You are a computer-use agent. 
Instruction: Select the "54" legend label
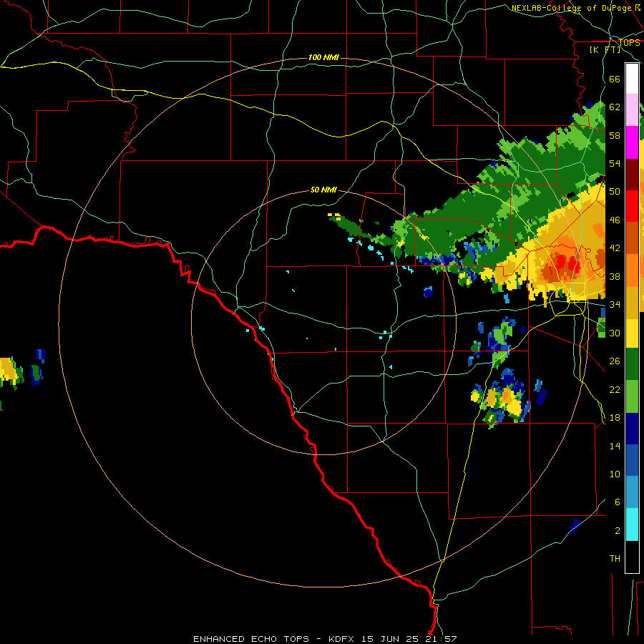(x=615, y=163)
